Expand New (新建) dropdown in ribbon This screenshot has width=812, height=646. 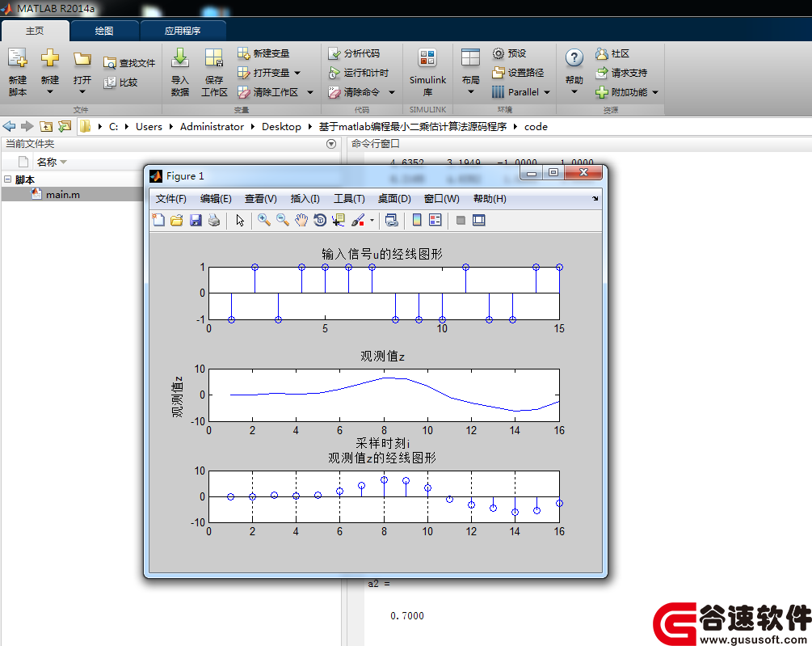click(x=50, y=92)
